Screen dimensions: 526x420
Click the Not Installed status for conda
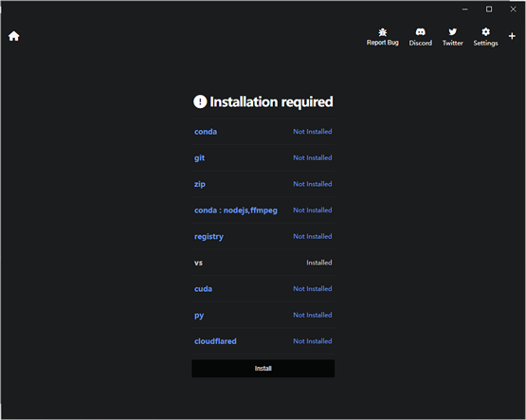click(313, 132)
